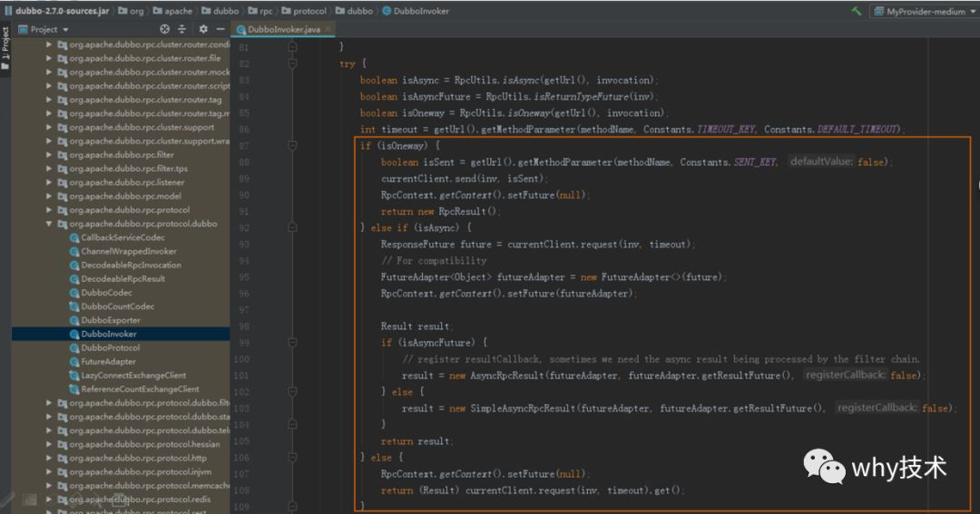Switch to the DubboInvoker.java editor tab

[x=283, y=30]
